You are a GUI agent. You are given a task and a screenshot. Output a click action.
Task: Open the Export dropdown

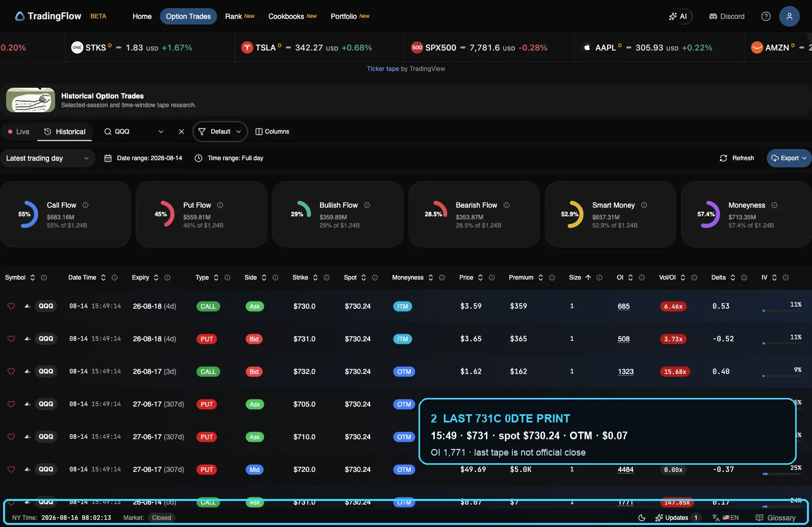(x=789, y=158)
